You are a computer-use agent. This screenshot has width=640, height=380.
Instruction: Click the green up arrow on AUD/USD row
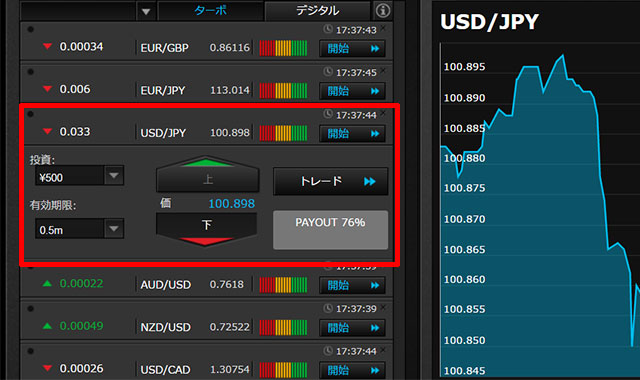[47, 283]
